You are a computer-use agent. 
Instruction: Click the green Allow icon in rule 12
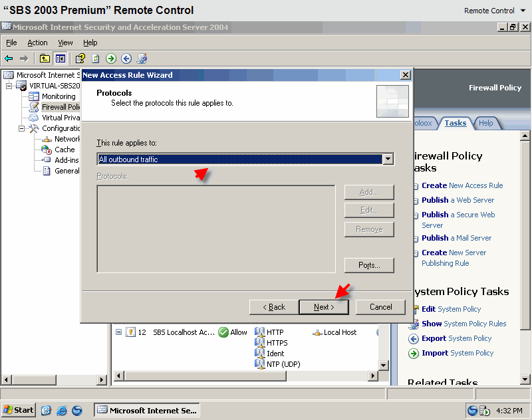click(x=223, y=332)
